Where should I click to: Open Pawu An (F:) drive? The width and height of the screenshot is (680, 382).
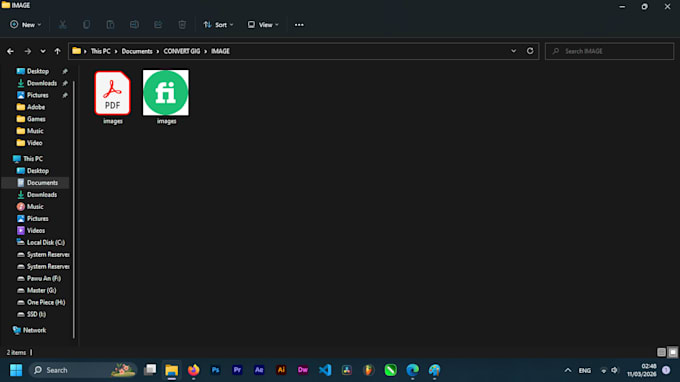43,278
